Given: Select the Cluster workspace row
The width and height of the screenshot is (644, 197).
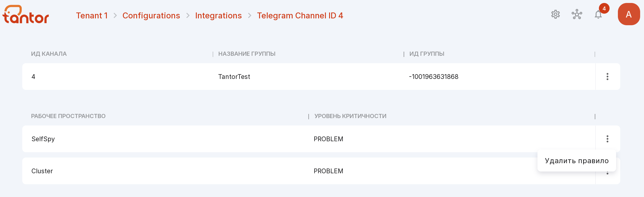Looking at the screenshot, I should 309,171.
